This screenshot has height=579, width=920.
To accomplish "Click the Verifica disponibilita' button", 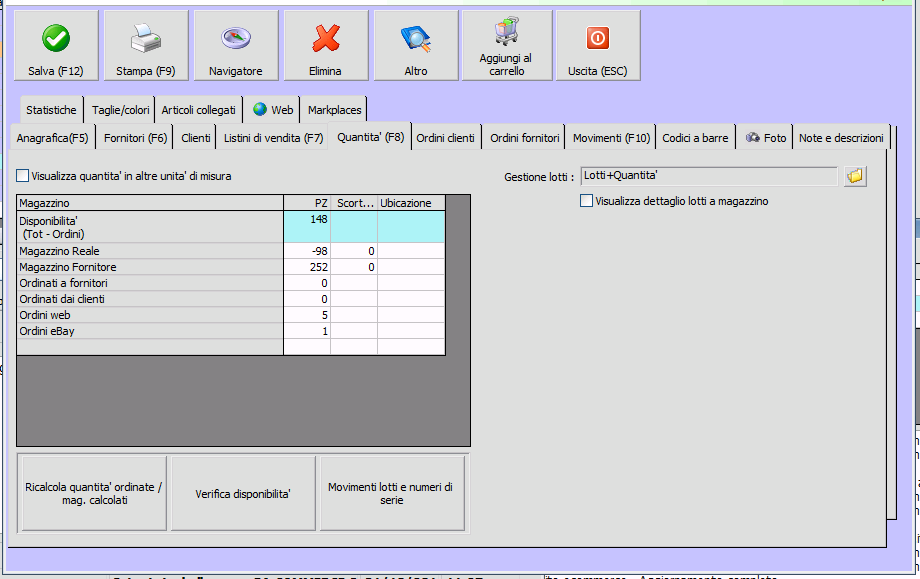I will (243, 493).
